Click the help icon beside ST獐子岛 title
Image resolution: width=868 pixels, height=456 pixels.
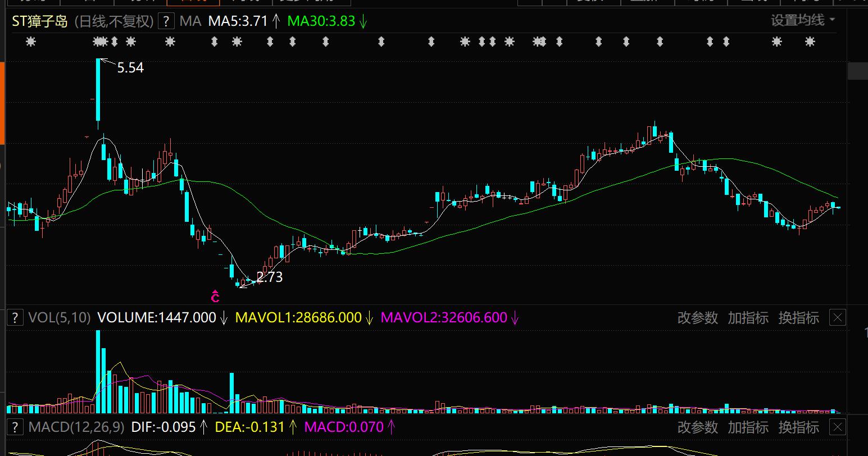(x=166, y=21)
